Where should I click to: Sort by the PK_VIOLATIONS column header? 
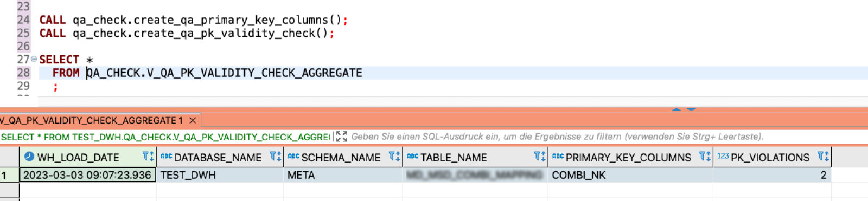pyautogui.click(x=770, y=157)
